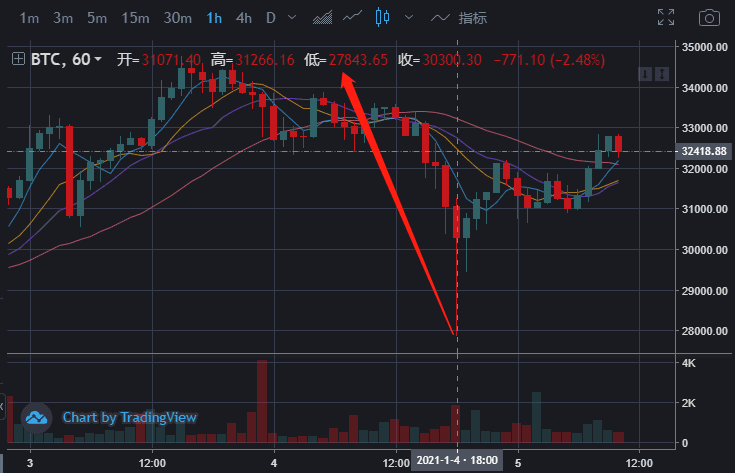The image size is (735, 473).
Task: Click the 30000.00 price axis label
Action: pos(705,250)
